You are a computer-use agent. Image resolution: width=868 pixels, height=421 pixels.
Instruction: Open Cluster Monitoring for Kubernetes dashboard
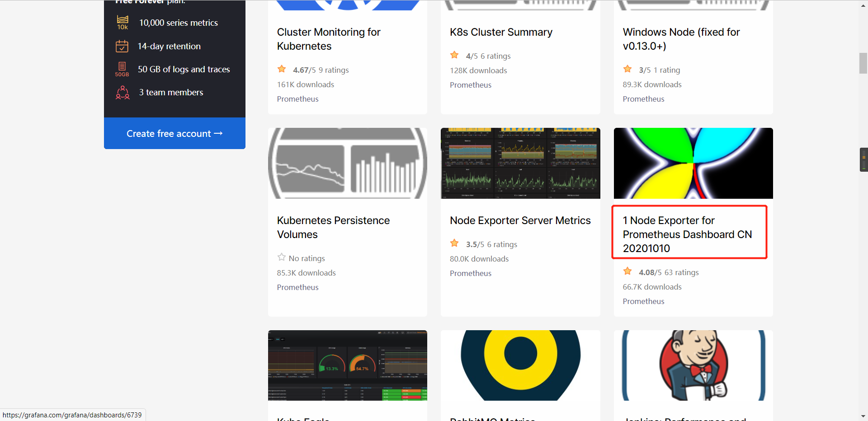point(329,39)
